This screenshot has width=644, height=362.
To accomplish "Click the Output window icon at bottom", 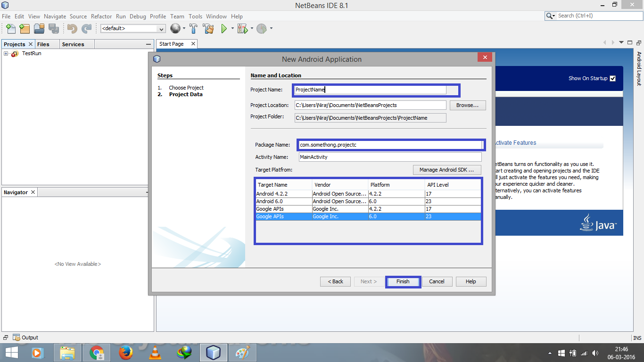I will [x=17, y=337].
